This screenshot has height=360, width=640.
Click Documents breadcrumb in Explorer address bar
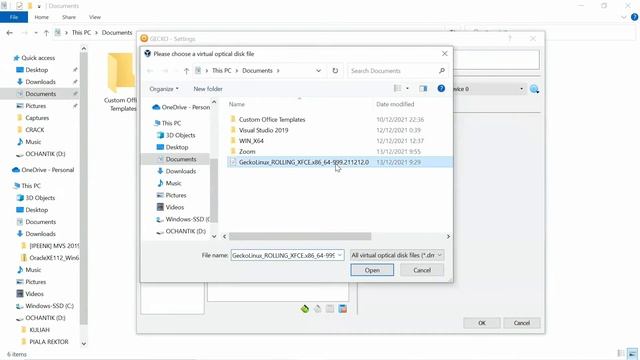[117, 33]
